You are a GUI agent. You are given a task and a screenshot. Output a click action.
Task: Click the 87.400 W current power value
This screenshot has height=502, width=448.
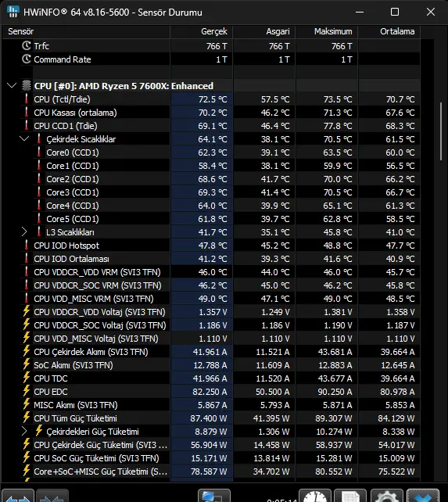pyautogui.click(x=209, y=418)
